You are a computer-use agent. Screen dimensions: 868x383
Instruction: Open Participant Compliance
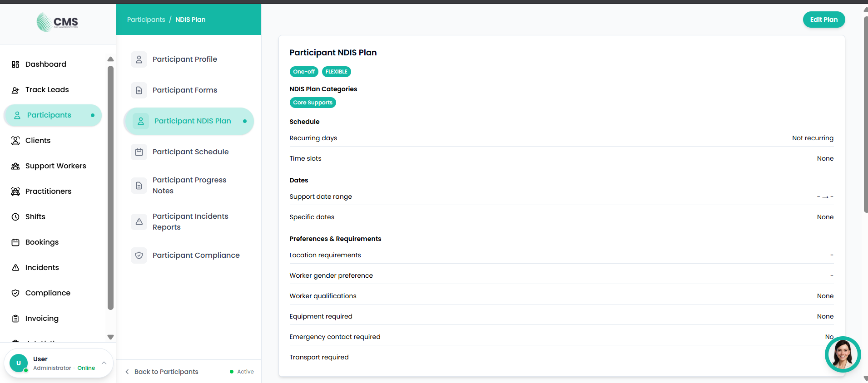click(x=188, y=255)
